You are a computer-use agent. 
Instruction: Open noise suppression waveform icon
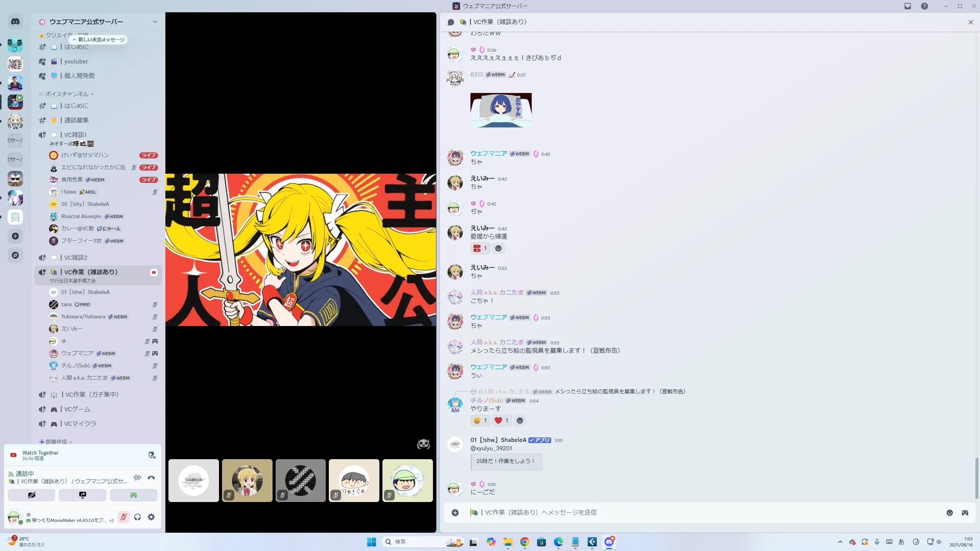coord(137,478)
